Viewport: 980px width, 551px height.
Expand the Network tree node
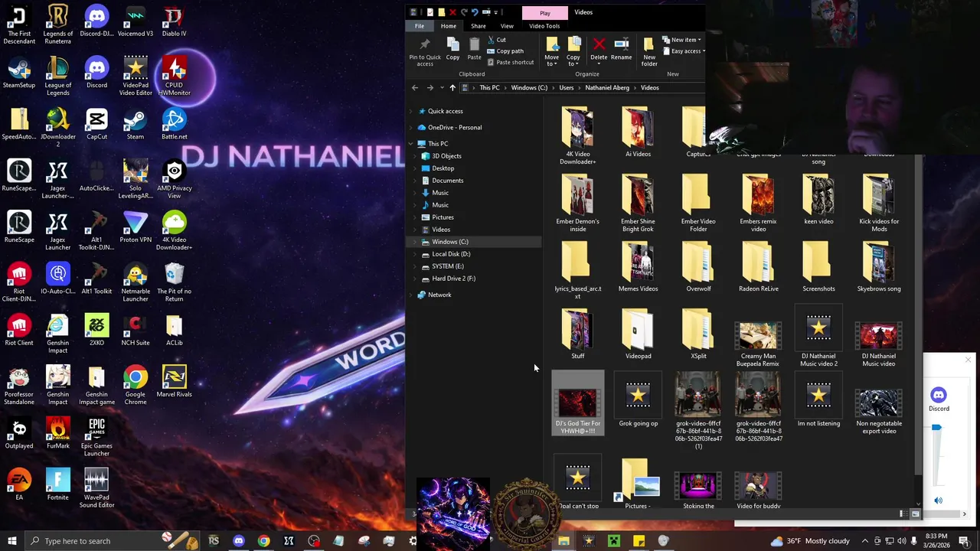point(412,295)
